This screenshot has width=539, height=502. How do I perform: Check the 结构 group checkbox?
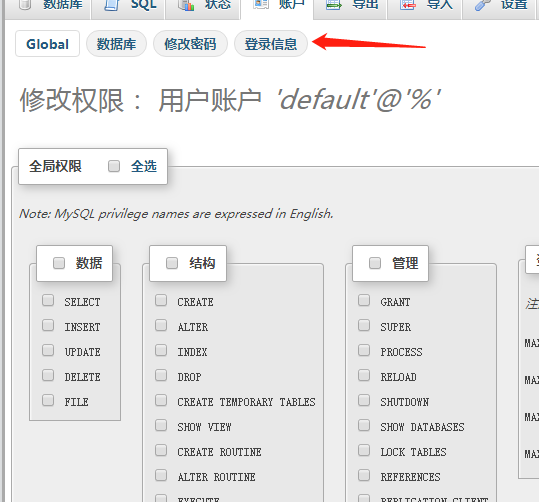pos(172,263)
